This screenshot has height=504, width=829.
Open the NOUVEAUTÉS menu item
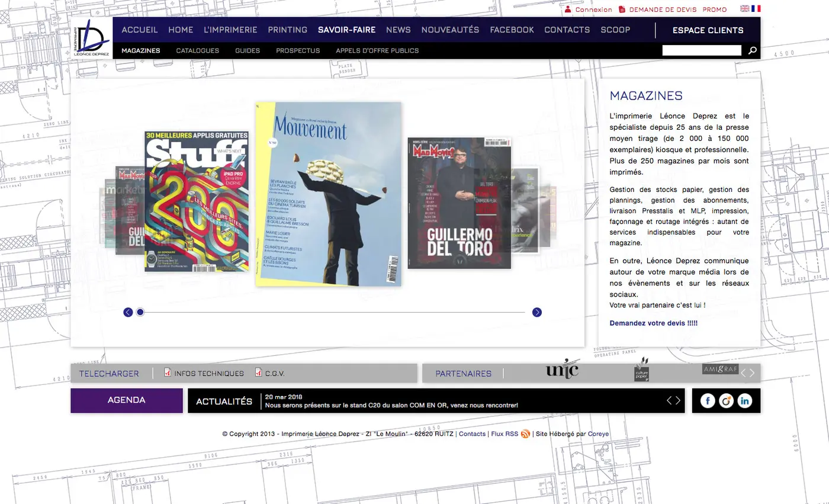(450, 30)
